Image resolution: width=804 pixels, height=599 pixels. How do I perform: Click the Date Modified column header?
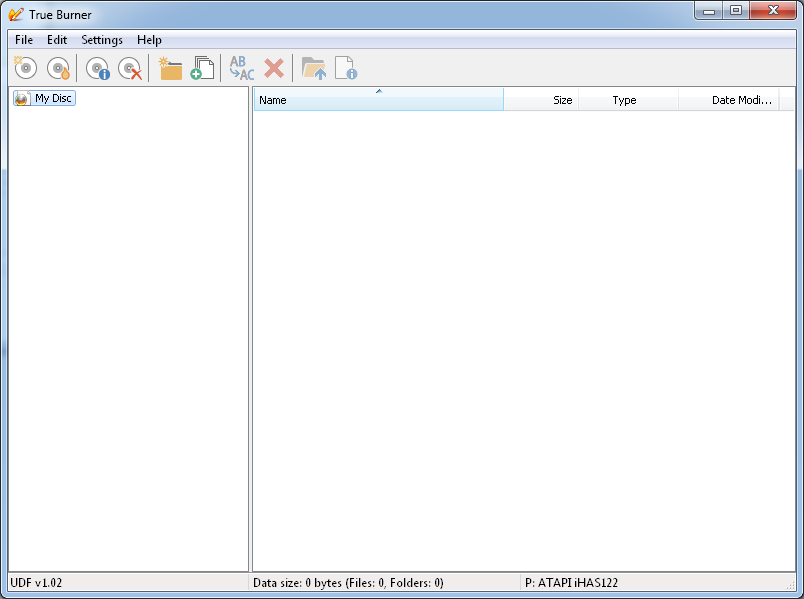coord(729,99)
